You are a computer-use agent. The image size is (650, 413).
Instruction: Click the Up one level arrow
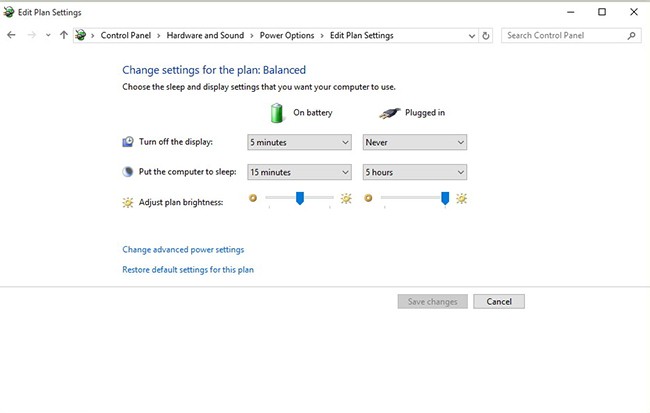[x=64, y=35]
